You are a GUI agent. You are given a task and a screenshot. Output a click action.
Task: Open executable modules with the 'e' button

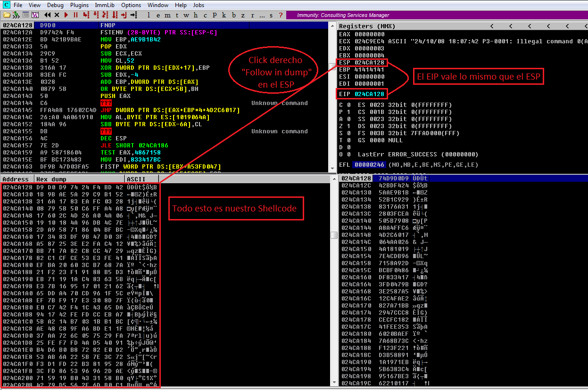pos(158,15)
